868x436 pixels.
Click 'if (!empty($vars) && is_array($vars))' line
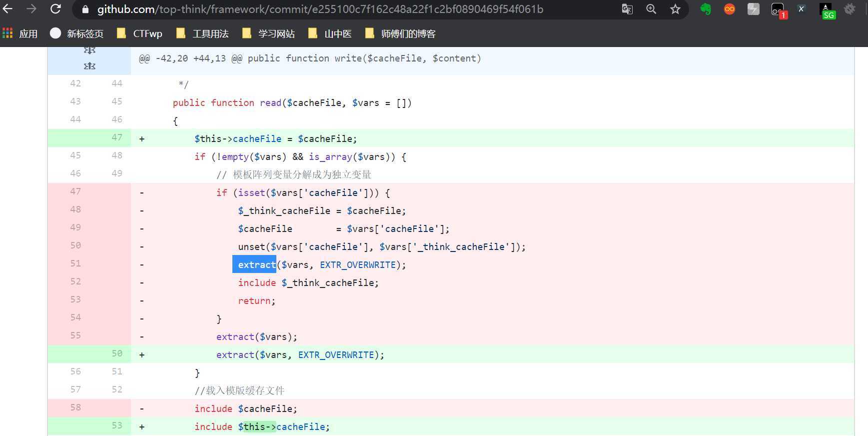click(300, 157)
